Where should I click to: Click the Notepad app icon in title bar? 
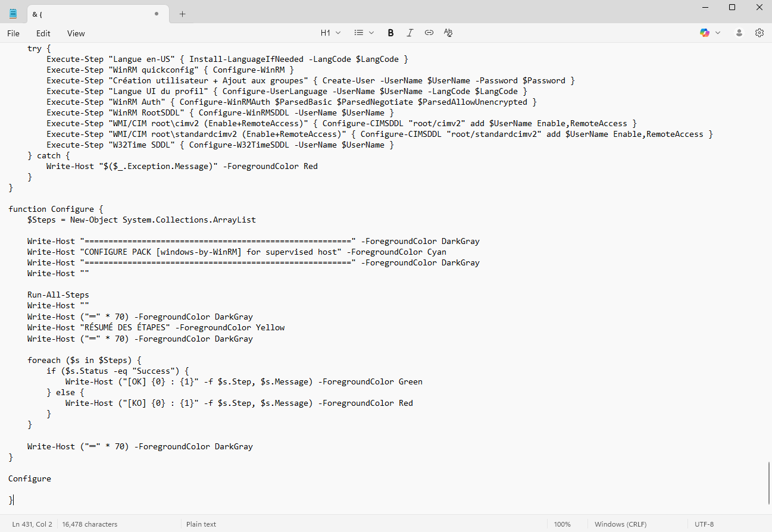(13, 14)
